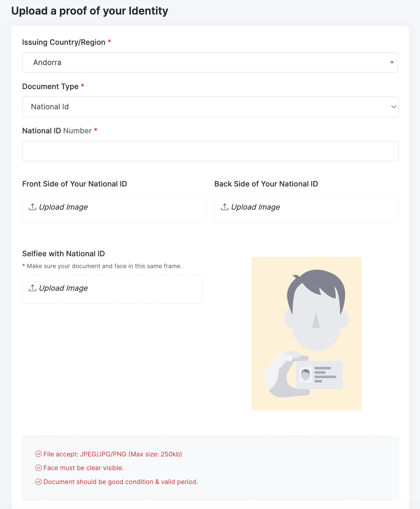The height and width of the screenshot is (509, 420).
Task: Click check-circle icon beside Face must be clear
Action: click(x=38, y=468)
